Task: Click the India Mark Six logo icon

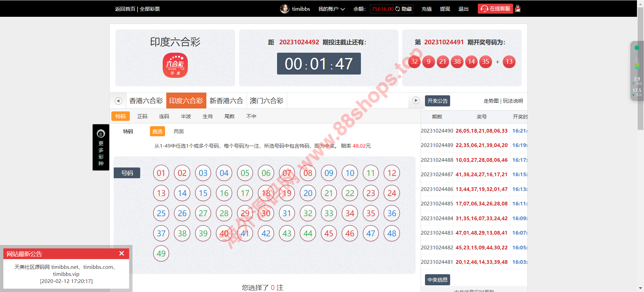Action: 175,65
